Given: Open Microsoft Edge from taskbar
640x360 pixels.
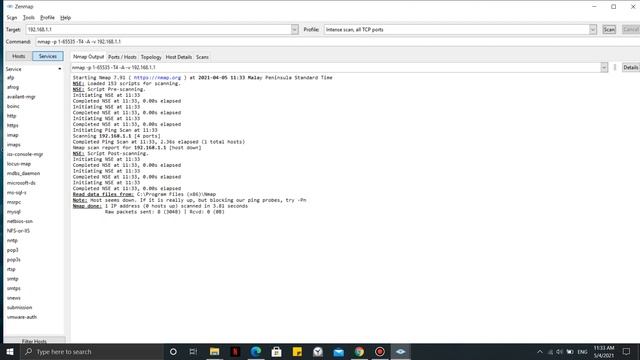Looking at the screenshot, I should point(256,351).
